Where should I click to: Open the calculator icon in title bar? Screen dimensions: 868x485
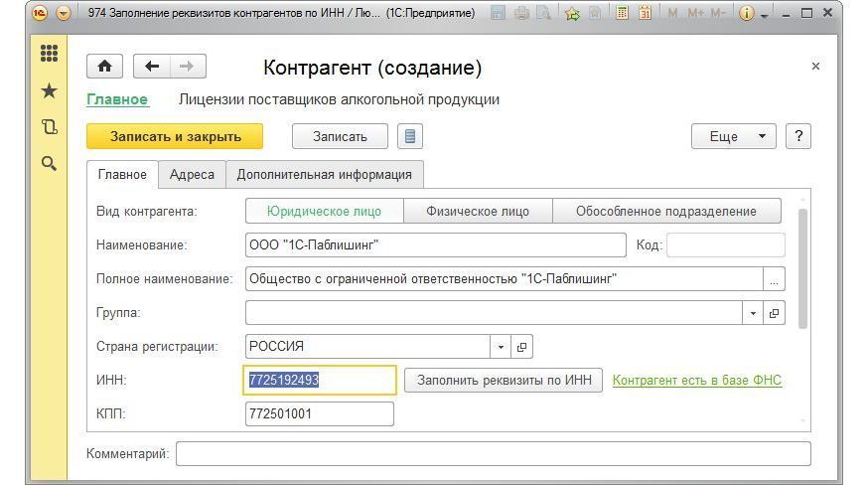point(622,14)
